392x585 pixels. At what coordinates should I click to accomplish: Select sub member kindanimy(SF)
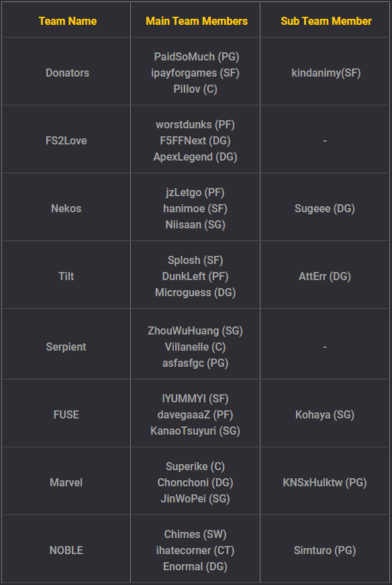(326, 73)
